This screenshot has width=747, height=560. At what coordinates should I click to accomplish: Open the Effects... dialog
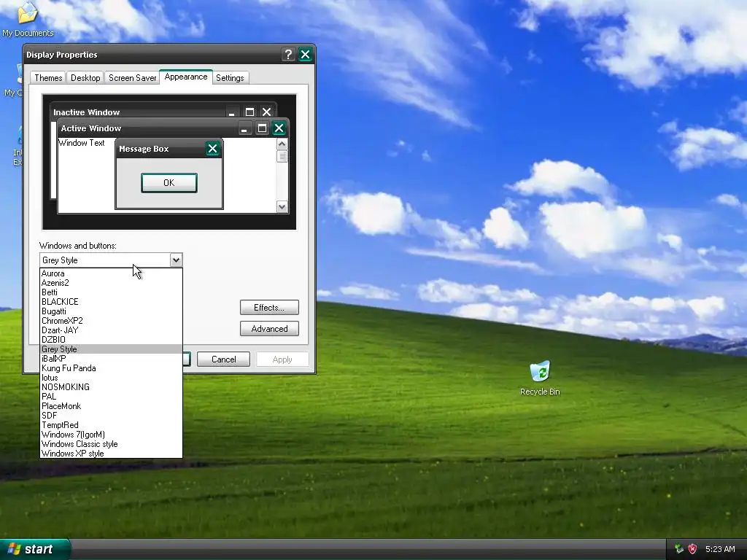pos(269,308)
